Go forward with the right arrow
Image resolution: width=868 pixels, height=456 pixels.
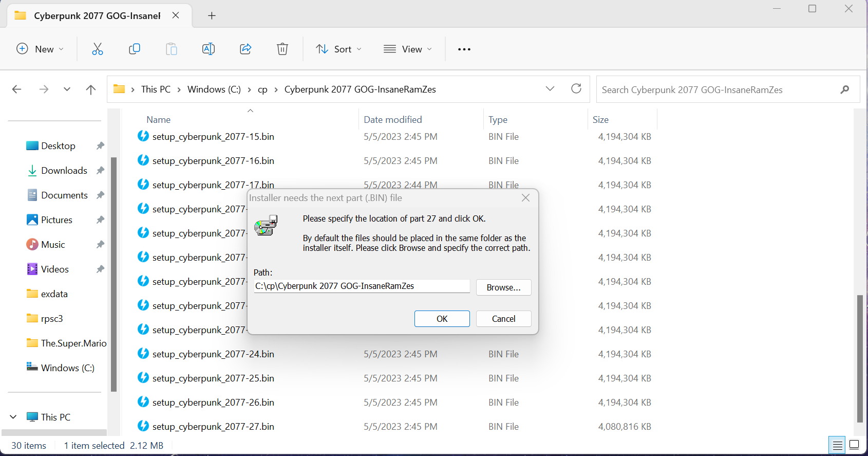44,89
